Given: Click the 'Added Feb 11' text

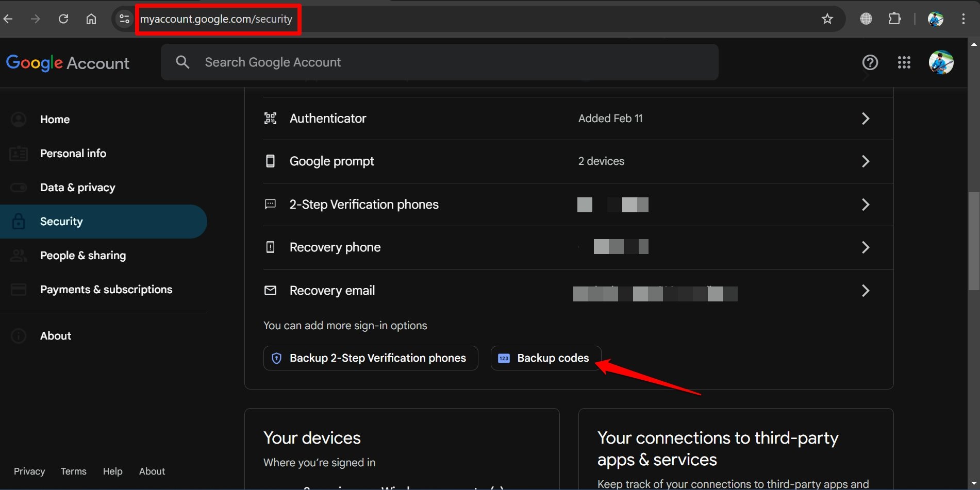Looking at the screenshot, I should (610, 119).
